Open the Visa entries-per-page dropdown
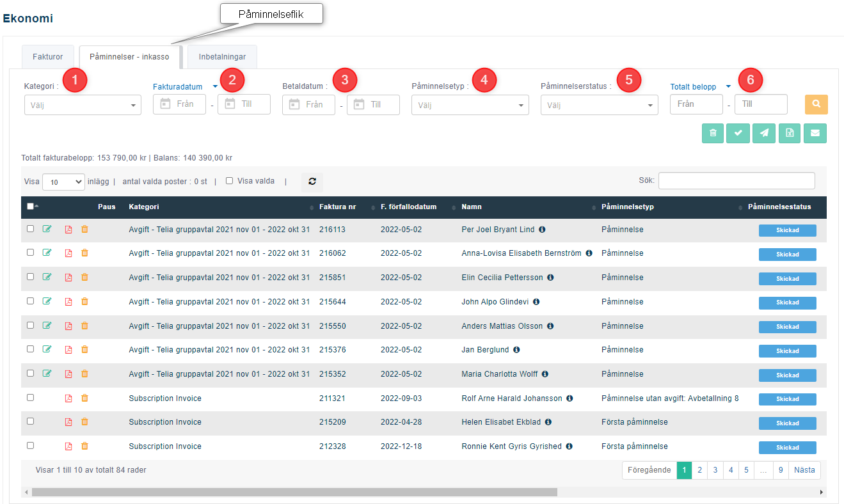Viewport: 844px width, 504px height. [63, 182]
